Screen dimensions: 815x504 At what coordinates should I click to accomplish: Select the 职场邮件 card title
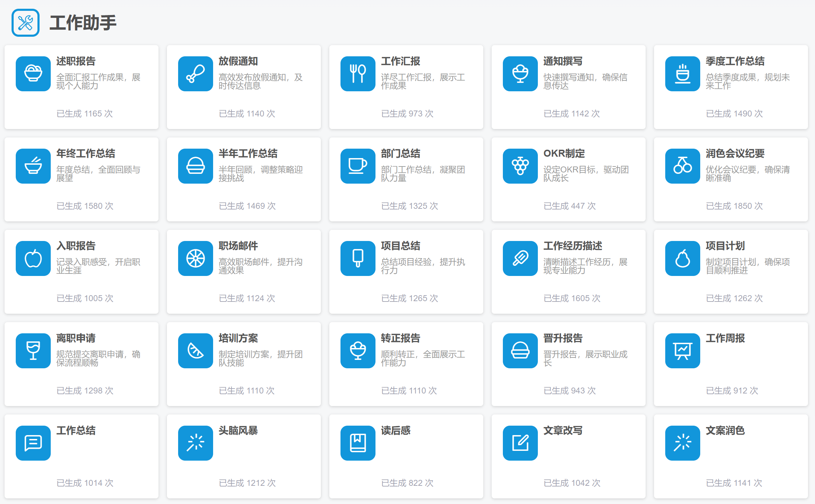pos(238,246)
